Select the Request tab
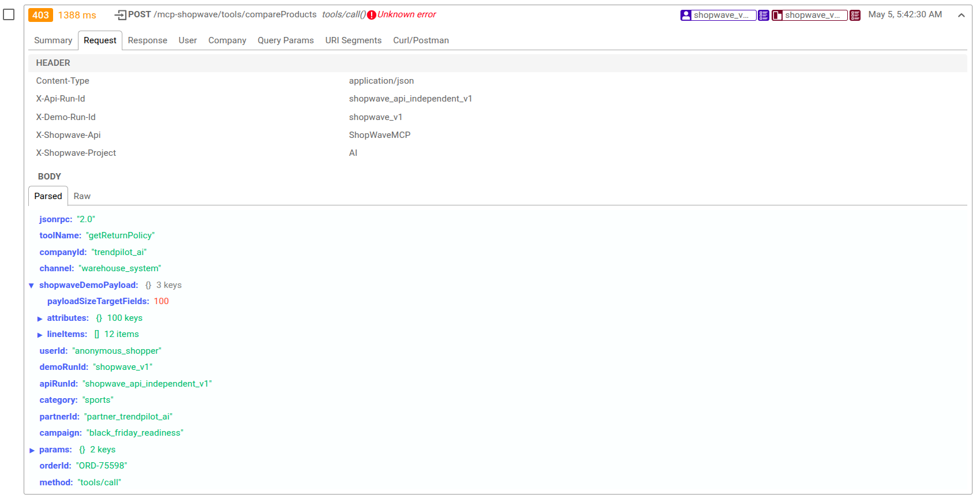 pyautogui.click(x=100, y=40)
